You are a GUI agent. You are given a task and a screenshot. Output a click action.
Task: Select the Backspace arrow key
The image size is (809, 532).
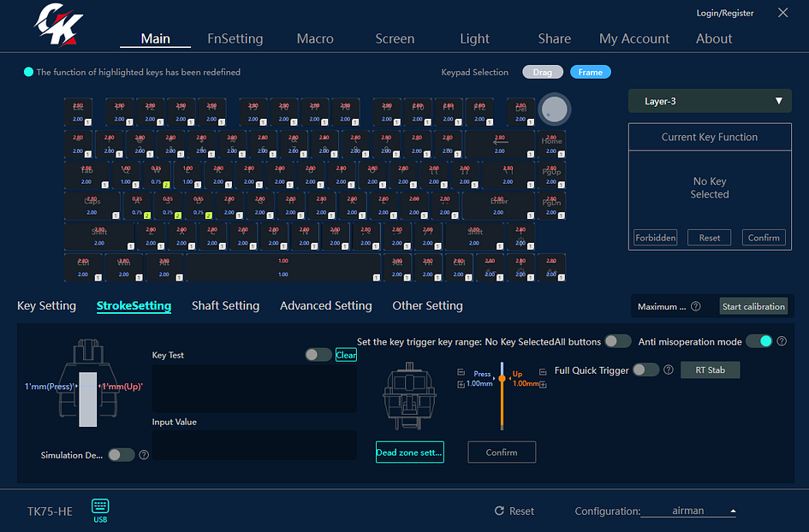500,144
